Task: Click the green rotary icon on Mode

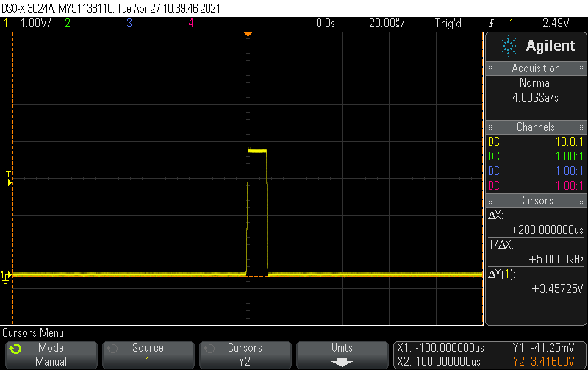Action: click(15, 349)
